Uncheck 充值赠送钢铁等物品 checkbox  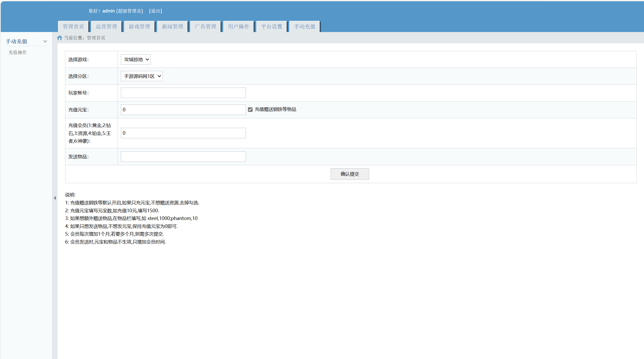click(x=250, y=110)
